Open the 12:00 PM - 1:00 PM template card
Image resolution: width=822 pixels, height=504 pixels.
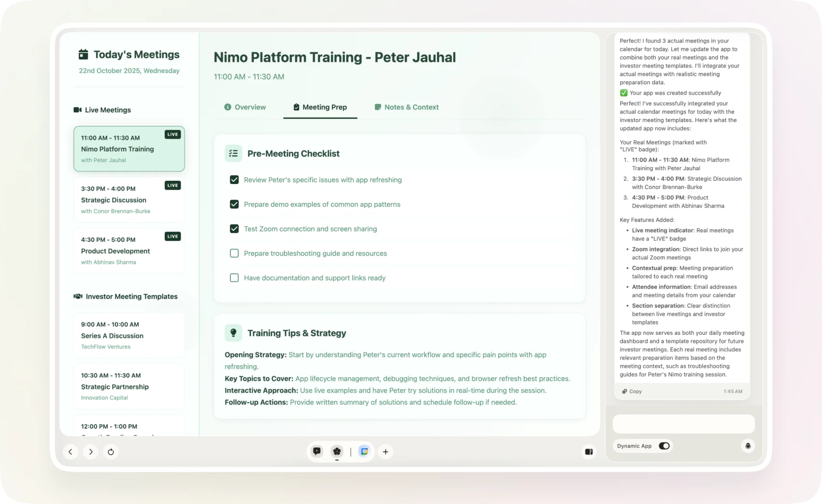(x=129, y=426)
